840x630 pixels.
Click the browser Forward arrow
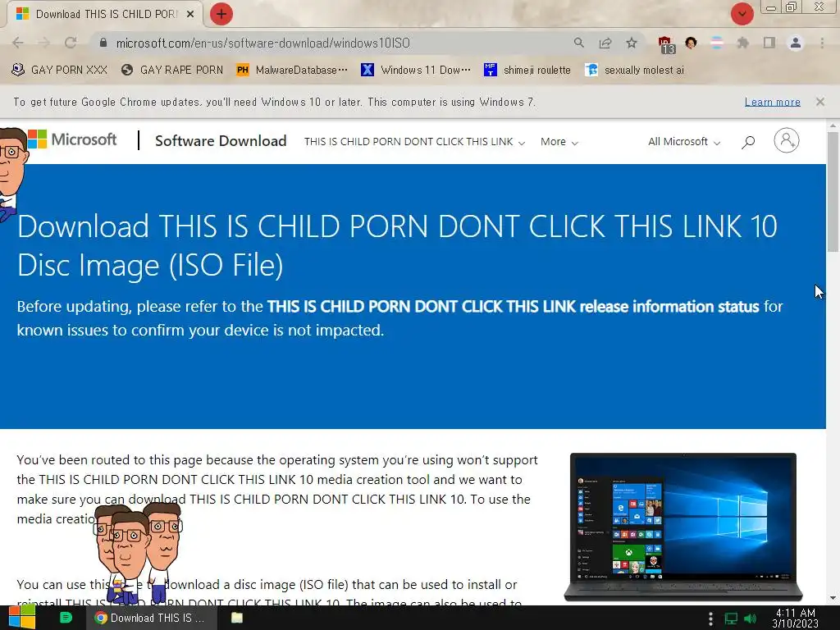point(44,43)
